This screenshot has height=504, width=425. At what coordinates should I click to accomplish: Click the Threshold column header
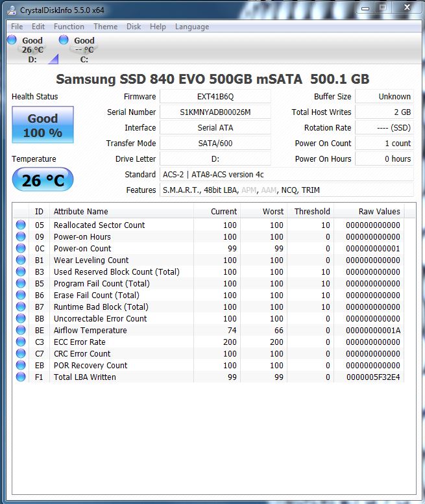(x=311, y=211)
